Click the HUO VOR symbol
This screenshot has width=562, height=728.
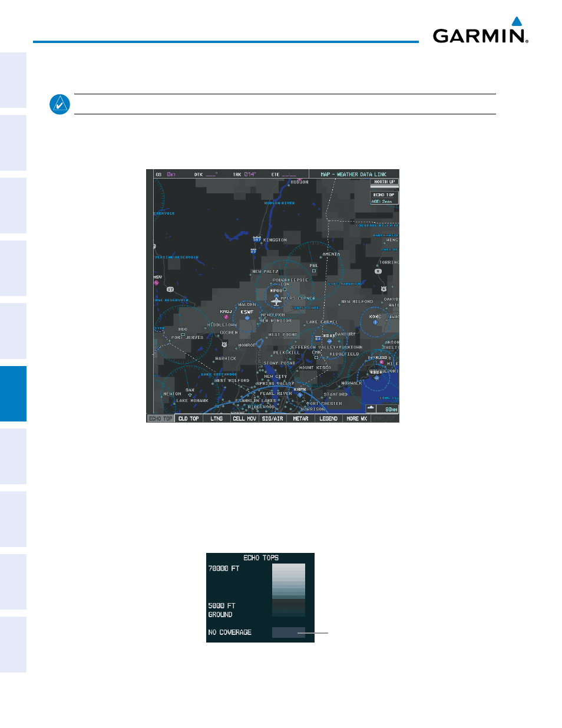click(x=183, y=335)
